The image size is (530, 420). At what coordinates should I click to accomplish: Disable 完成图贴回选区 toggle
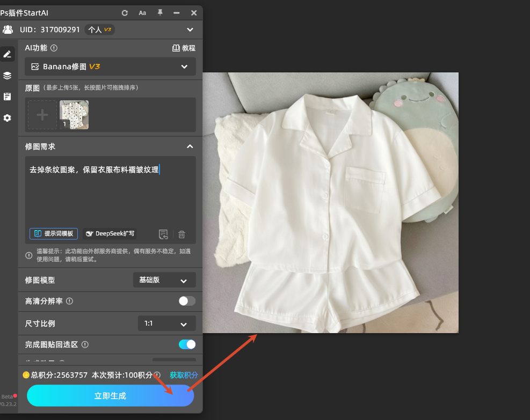pyautogui.click(x=187, y=344)
